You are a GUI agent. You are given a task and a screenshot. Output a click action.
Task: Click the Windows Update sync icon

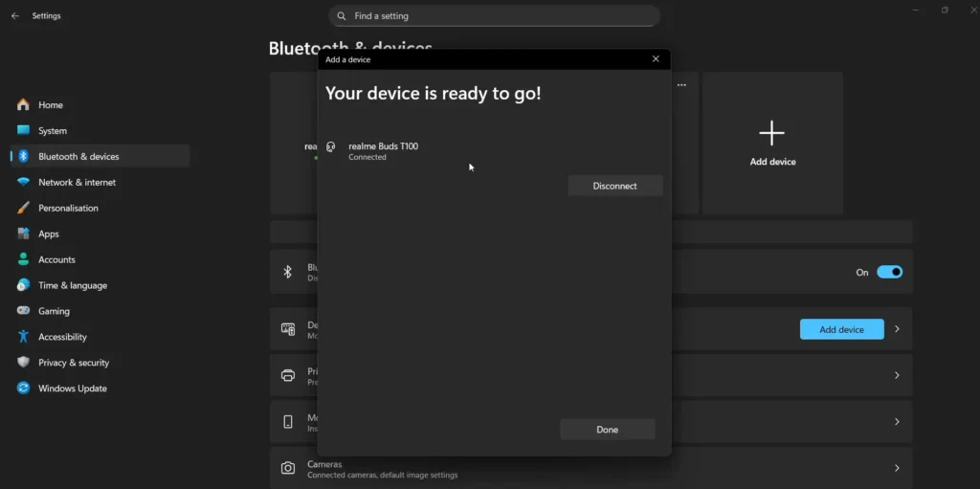23,389
